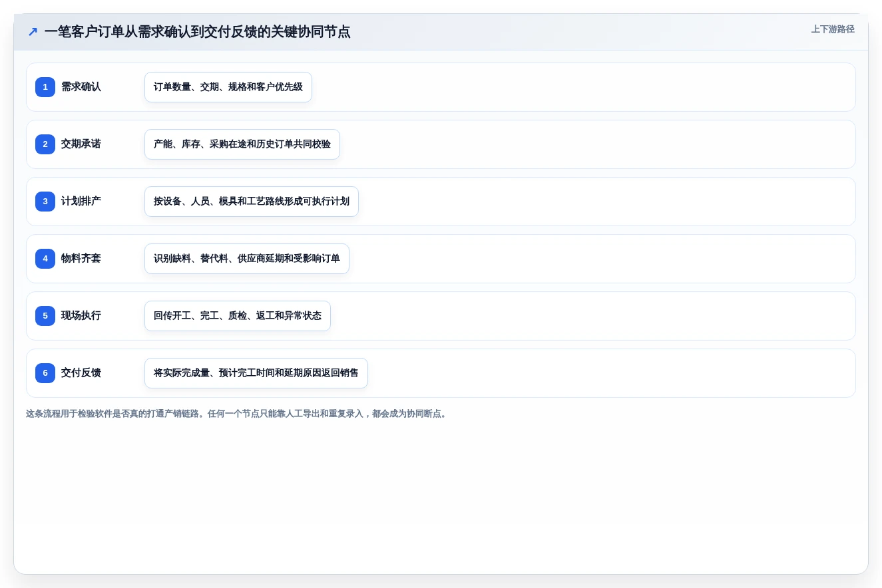Click the footnote text starting 这条流程用于检验软件
The width and height of the screenshot is (882, 588).
tap(238, 414)
